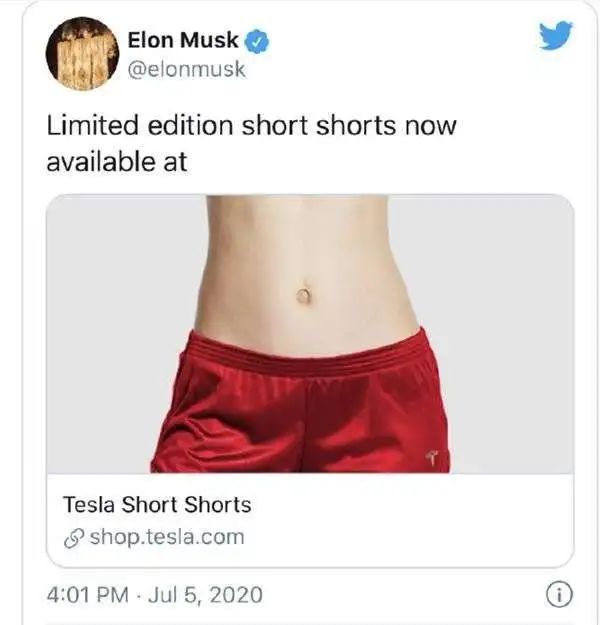This screenshot has height=625, width=600.
Task: Click the blue verified badge
Action: click(x=258, y=42)
